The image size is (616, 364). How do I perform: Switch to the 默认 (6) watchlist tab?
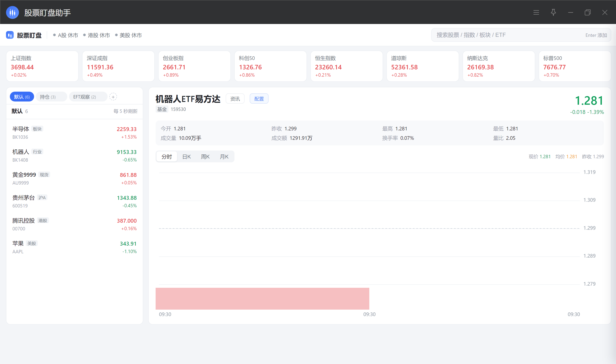coord(22,97)
